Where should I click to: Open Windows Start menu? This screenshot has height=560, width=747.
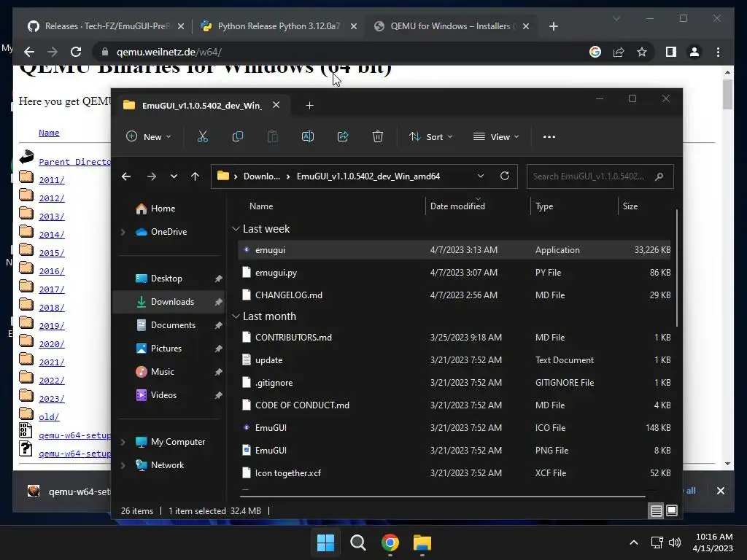click(x=326, y=542)
